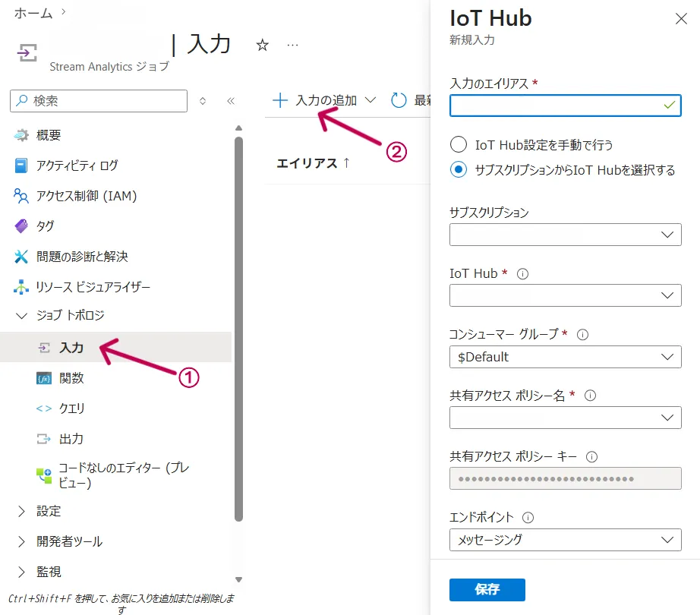Open タグ in the sidebar
Image resolution: width=700 pixels, height=615 pixels.
click(46, 225)
